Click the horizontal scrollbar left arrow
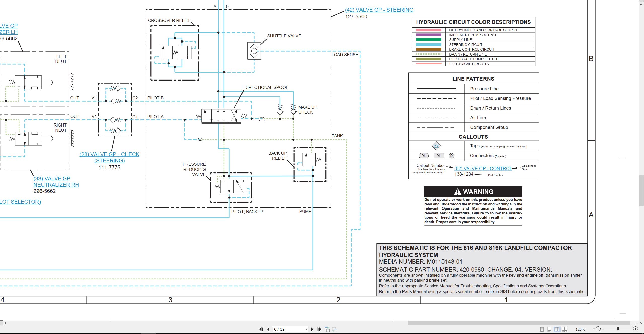Viewport: 644px width, 334px height. click(5, 323)
